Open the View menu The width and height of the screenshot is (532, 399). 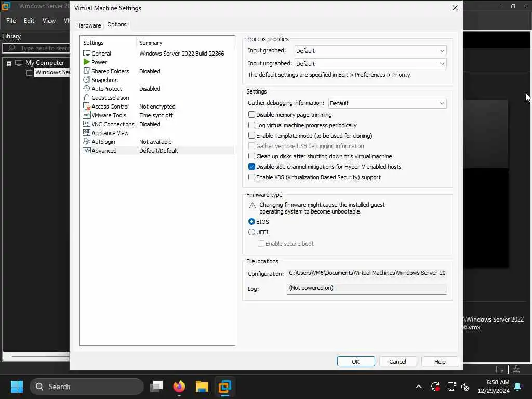click(49, 21)
